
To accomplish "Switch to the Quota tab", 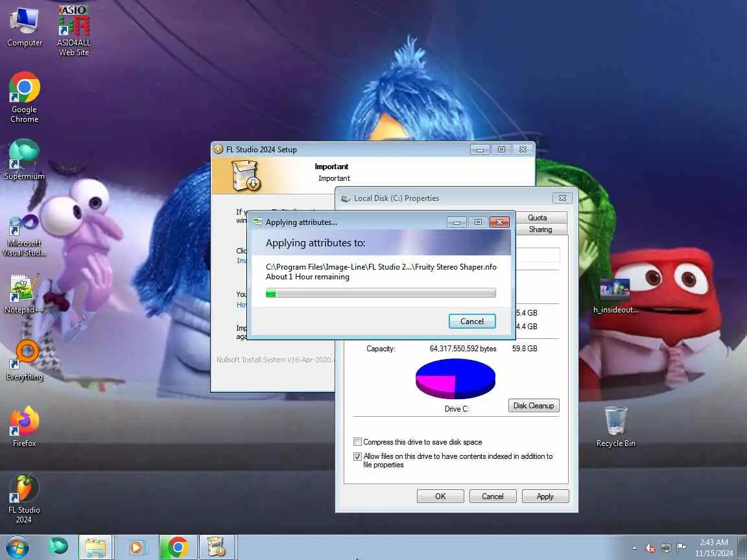I will click(538, 218).
